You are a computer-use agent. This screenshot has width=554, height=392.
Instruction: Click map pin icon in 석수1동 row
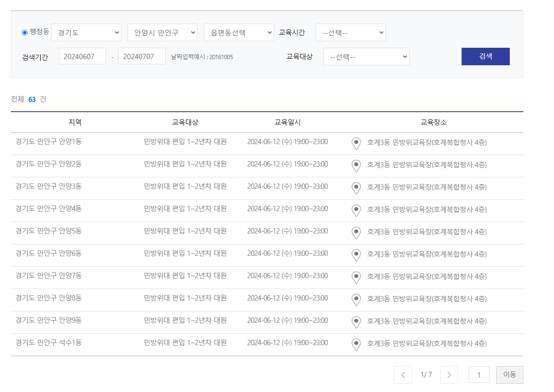[356, 344]
